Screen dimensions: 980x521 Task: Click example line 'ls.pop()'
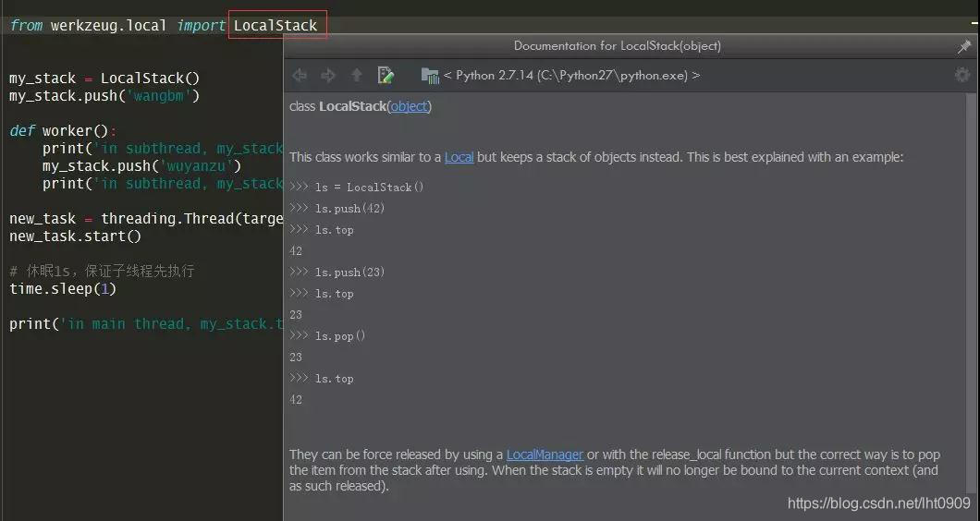point(327,336)
